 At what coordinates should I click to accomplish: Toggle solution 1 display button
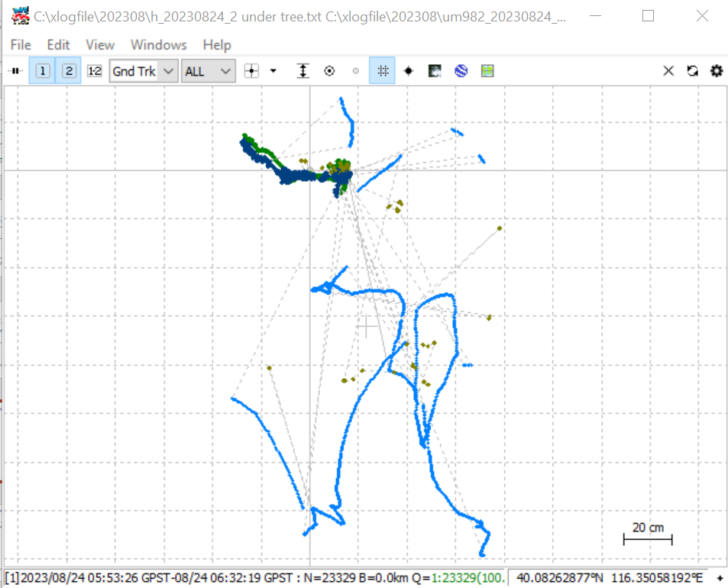pyautogui.click(x=42, y=71)
